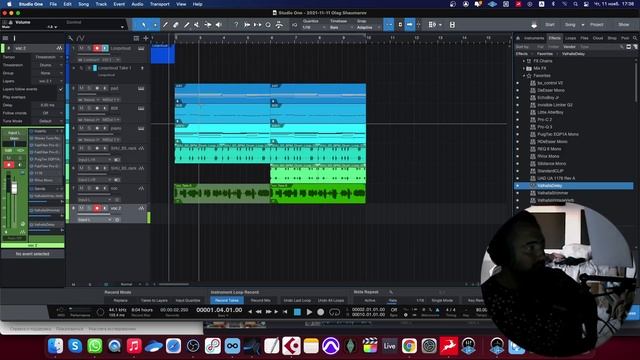
Task: Open Ableton Live from the dock
Action: pos(389,346)
